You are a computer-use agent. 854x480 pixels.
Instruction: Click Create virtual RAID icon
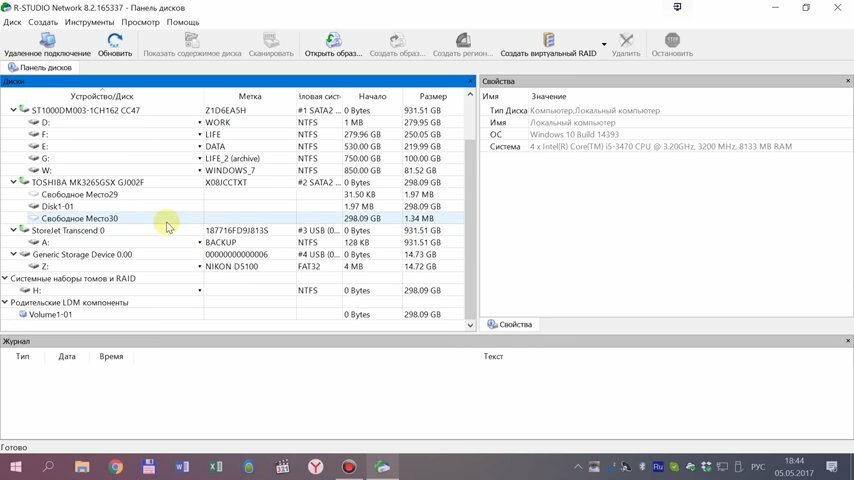pyautogui.click(x=548, y=44)
